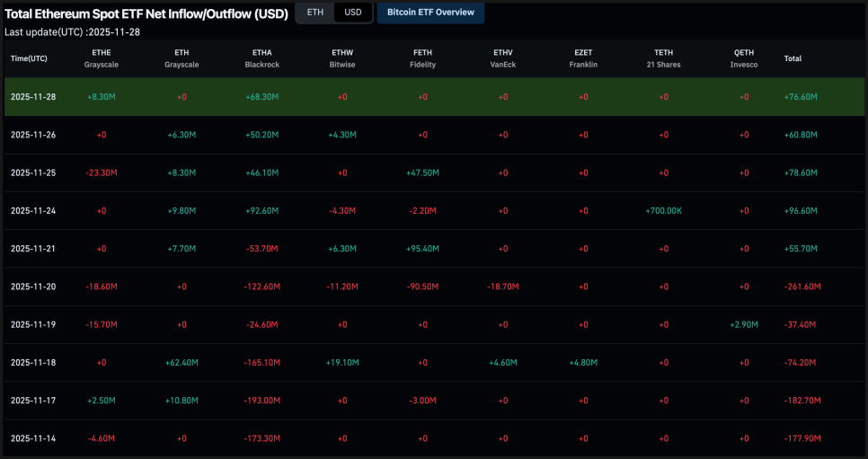Select the QETH Invesco column header
This screenshot has height=459, width=868.
pyautogui.click(x=744, y=58)
